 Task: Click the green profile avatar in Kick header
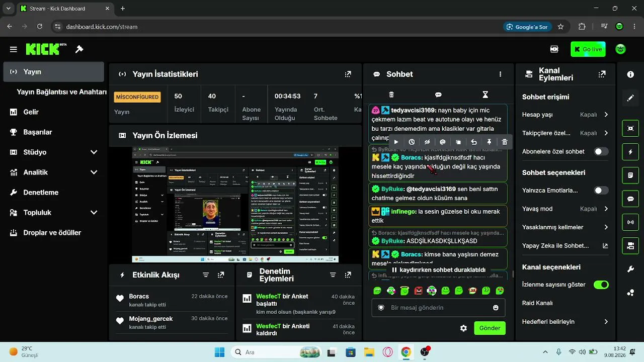[621, 49]
